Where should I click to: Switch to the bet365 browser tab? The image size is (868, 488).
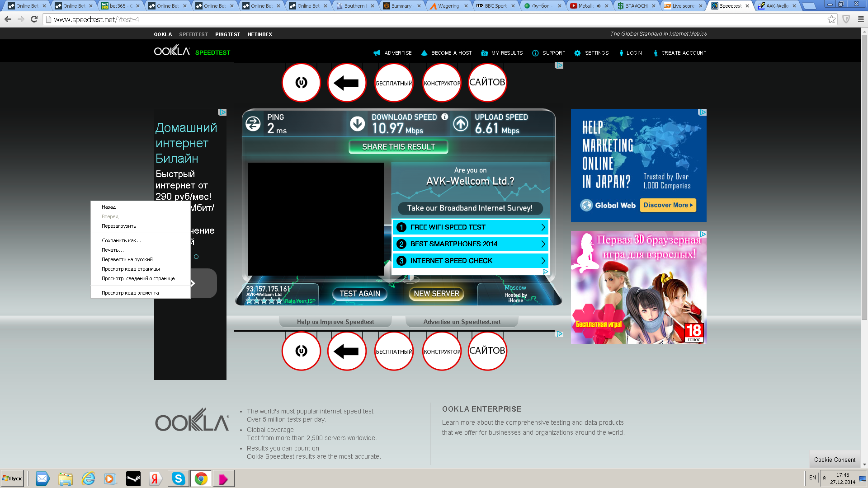[x=120, y=6]
